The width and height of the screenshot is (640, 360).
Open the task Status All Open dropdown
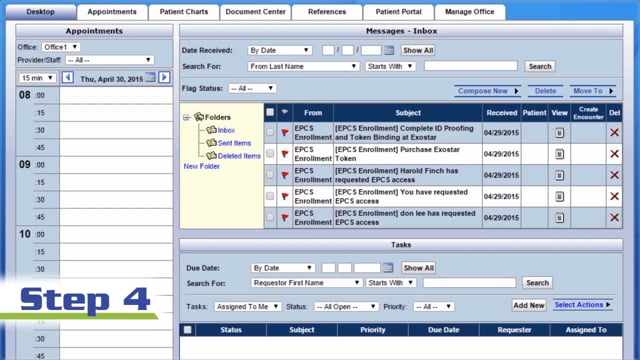click(346, 307)
